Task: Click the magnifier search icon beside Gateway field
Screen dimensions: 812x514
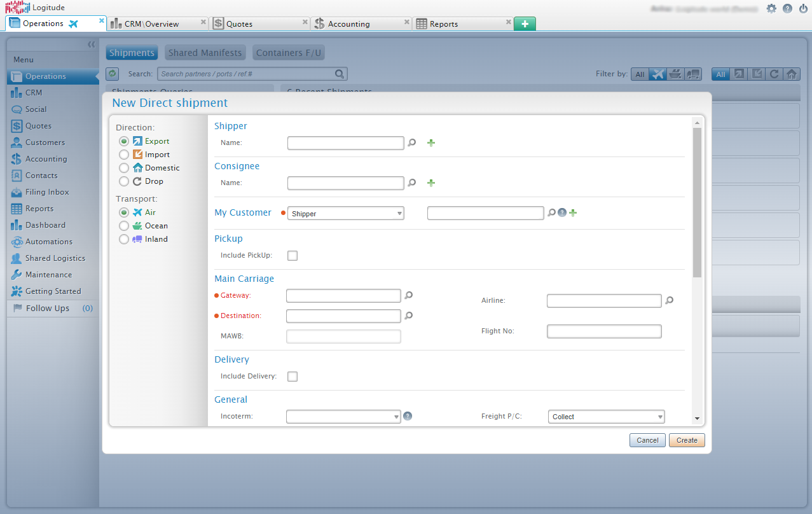Action: pyautogui.click(x=408, y=295)
